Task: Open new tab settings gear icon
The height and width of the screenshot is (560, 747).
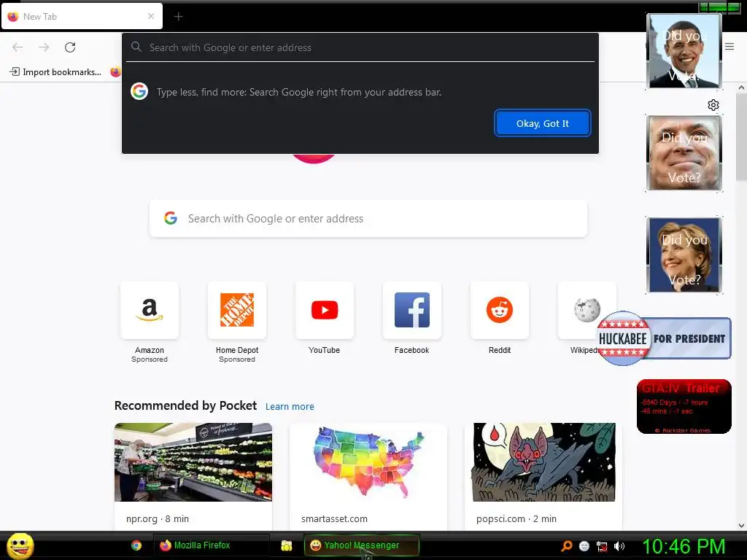Action: pos(713,105)
